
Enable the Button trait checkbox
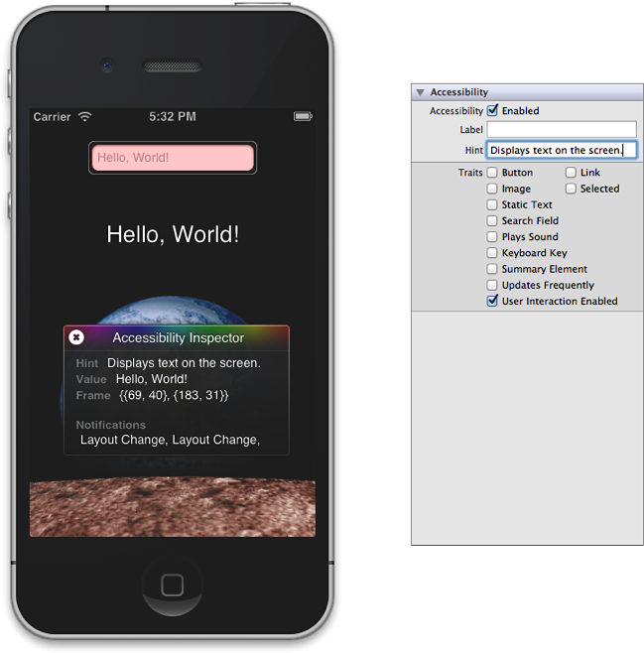pos(493,173)
